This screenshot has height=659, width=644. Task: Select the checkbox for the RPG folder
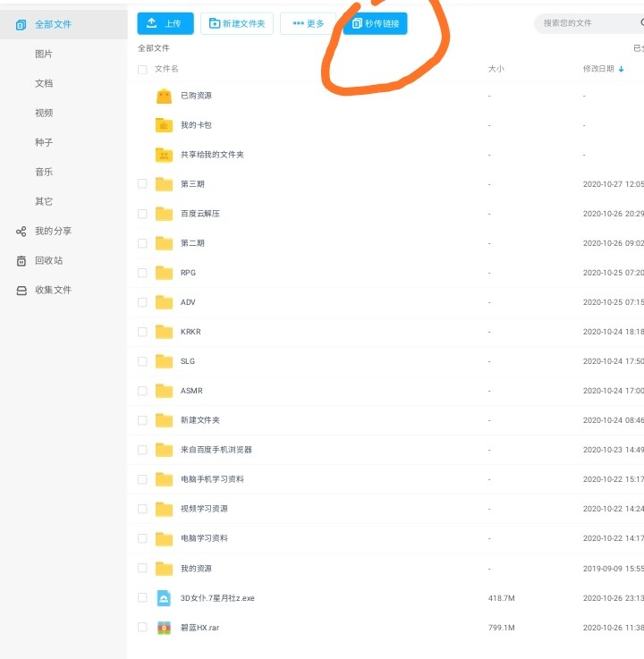(142, 273)
